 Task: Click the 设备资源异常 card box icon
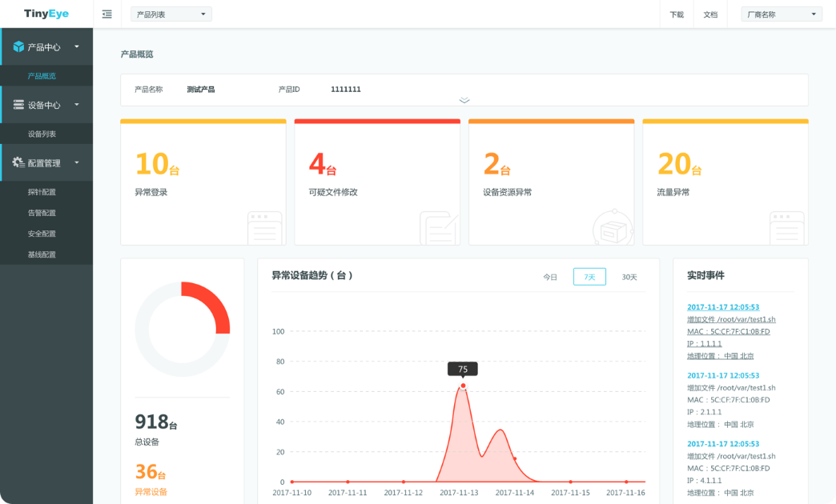coord(613,228)
